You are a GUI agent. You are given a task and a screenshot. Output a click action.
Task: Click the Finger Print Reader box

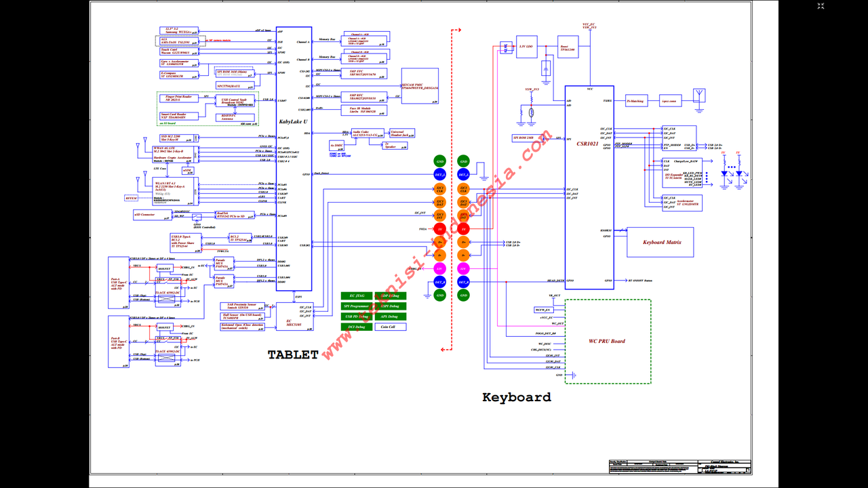click(x=179, y=99)
